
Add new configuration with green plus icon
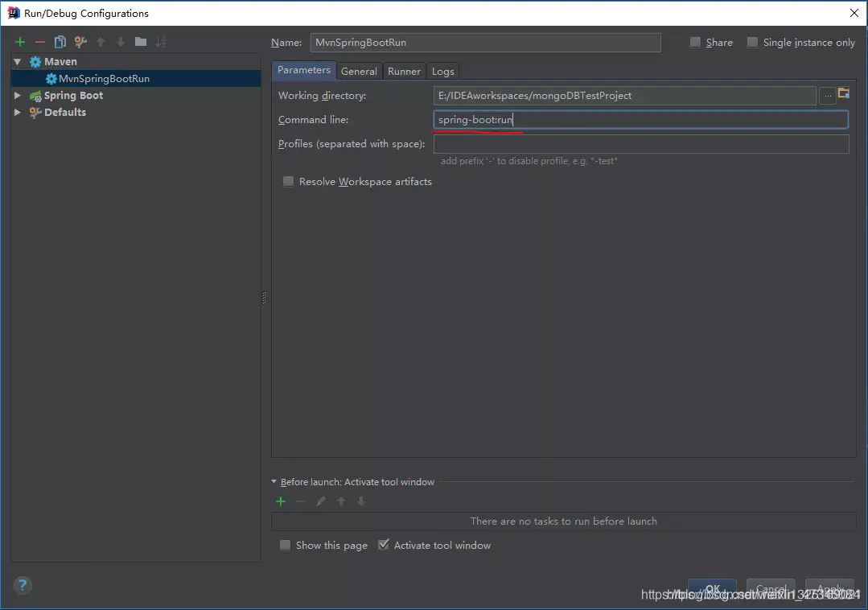20,42
